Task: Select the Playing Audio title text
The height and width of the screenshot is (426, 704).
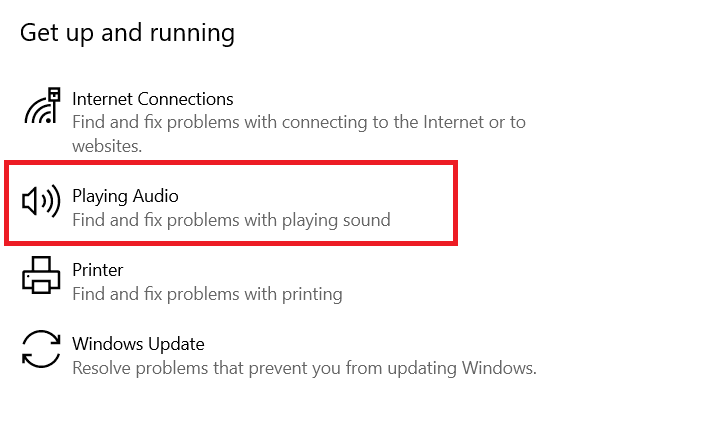Action: (x=125, y=196)
